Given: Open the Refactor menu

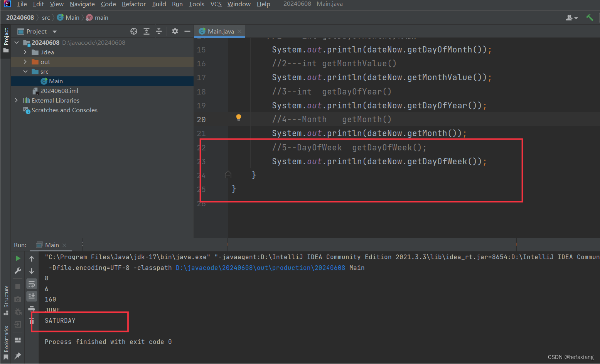Looking at the screenshot, I should point(134,4).
